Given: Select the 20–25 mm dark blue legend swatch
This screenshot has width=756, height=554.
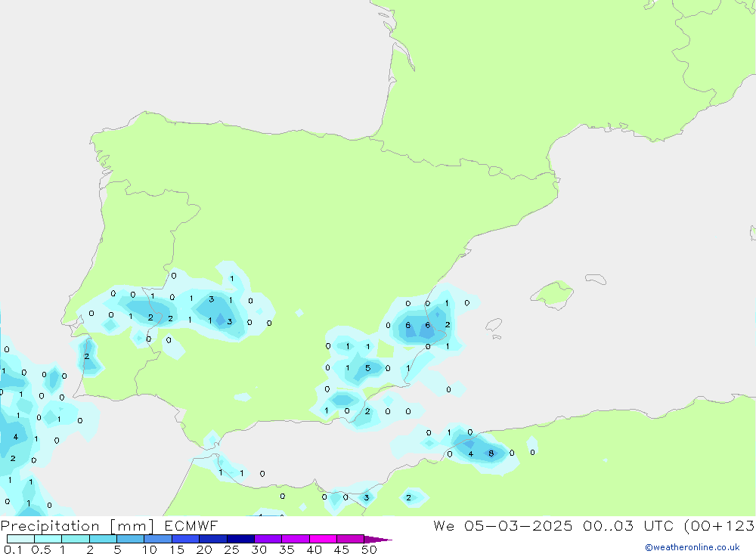Looking at the screenshot, I should [212, 539].
